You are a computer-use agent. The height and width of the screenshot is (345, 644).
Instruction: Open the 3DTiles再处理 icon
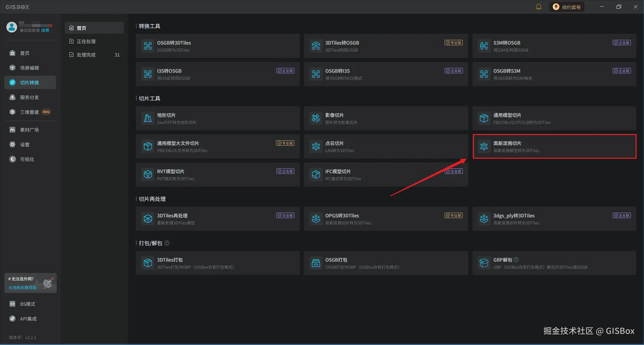[x=148, y=219]
